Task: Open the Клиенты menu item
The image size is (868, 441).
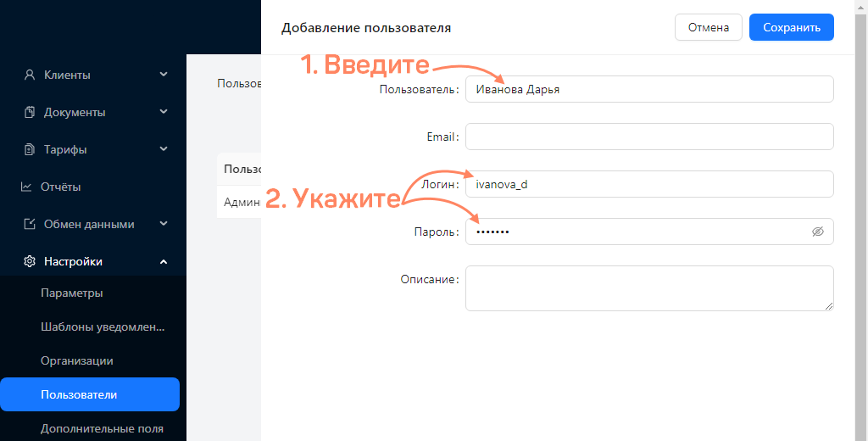Action: coord(93,75)
